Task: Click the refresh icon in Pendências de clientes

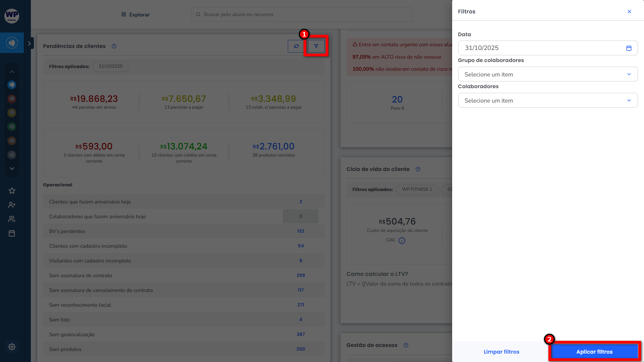Action: [296, 46]
